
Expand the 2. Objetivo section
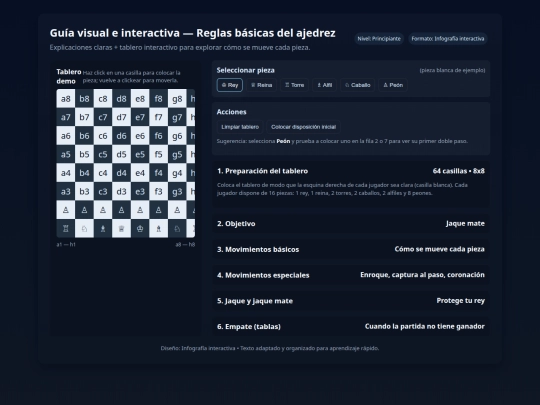pos(351,224)
